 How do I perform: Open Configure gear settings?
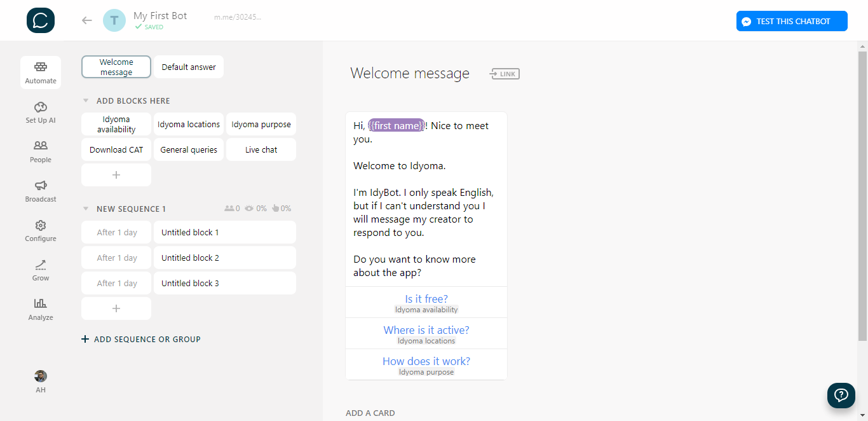click(x=41, y=230)
